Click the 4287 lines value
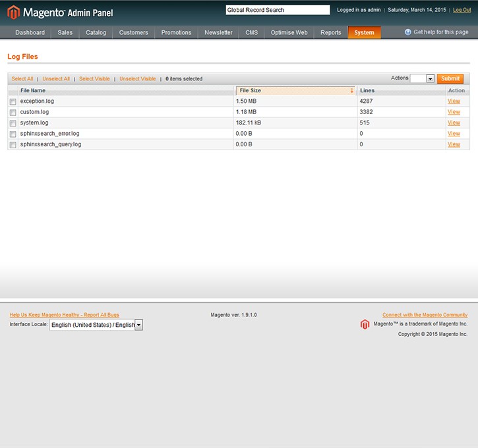 coord(366,101)
